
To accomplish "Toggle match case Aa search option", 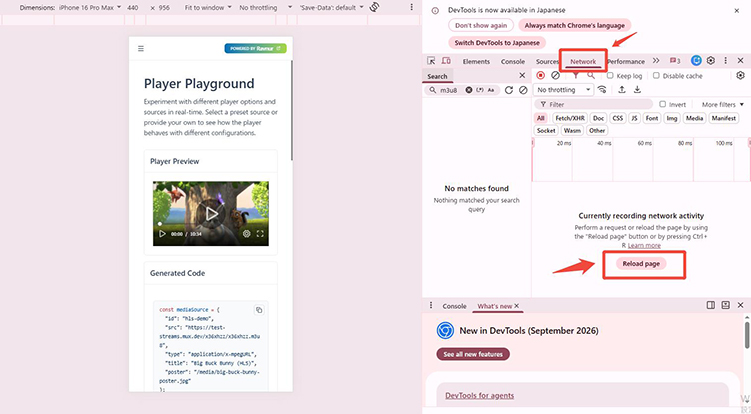I will 490,90.
